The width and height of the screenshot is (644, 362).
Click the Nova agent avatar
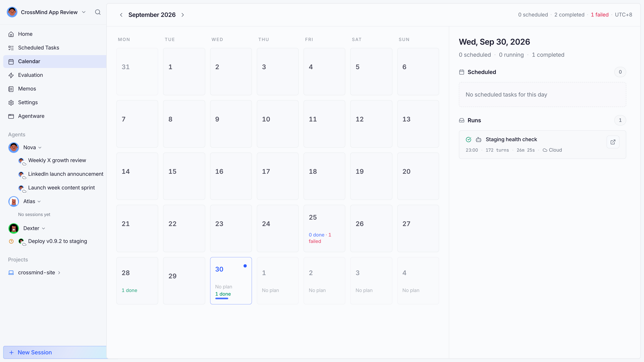pos(14,147)
